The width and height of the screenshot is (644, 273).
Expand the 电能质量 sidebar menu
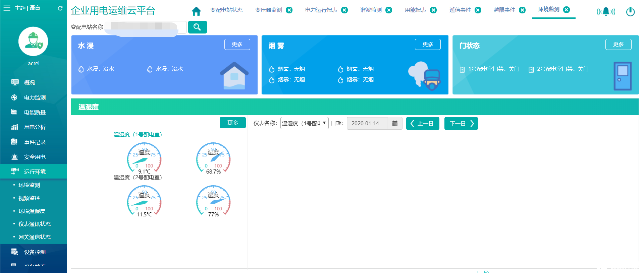pos(34,112)
